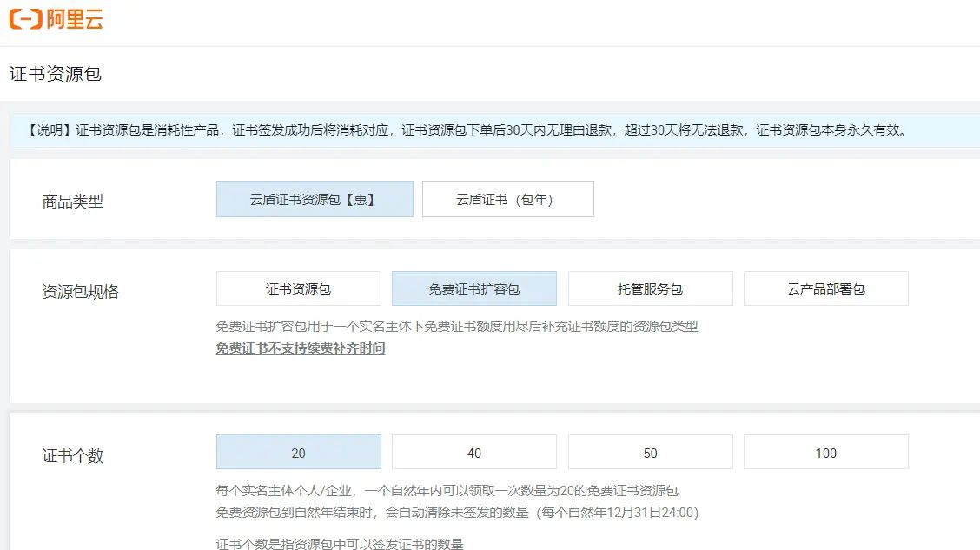Viewport: 980px width, 550px height.
Task: Open 免费证书不支持续费补齐时间 link
Action: (301, 348)
